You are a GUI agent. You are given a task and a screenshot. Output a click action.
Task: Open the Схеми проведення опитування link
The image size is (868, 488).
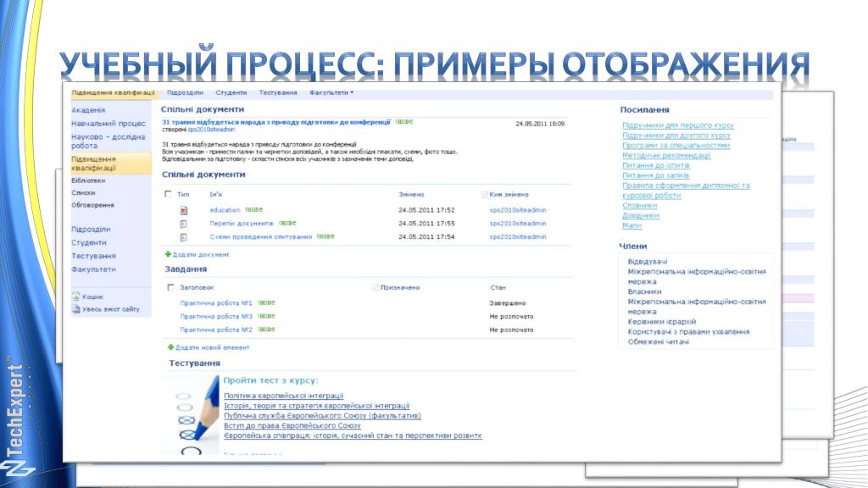[x=261, y=237]
